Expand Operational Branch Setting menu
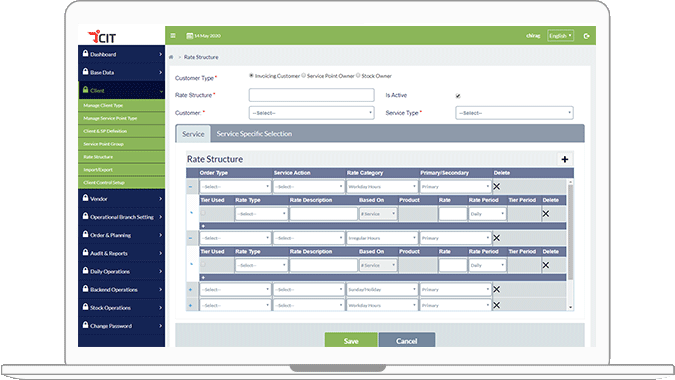 coord(121,217)
